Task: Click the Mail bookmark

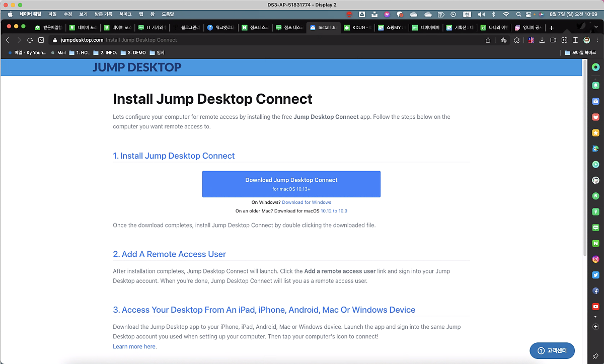Action: (x=58, y=52)
